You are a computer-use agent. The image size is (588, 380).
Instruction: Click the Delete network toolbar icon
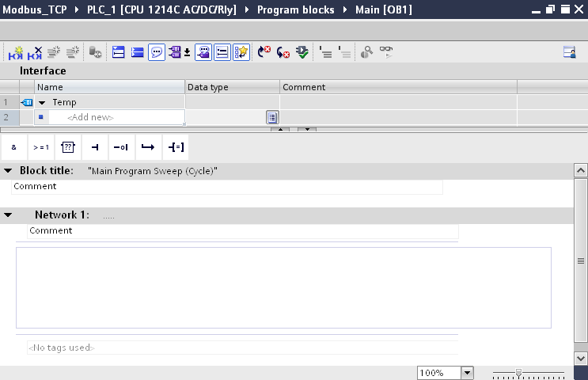[x=35, y=52]
